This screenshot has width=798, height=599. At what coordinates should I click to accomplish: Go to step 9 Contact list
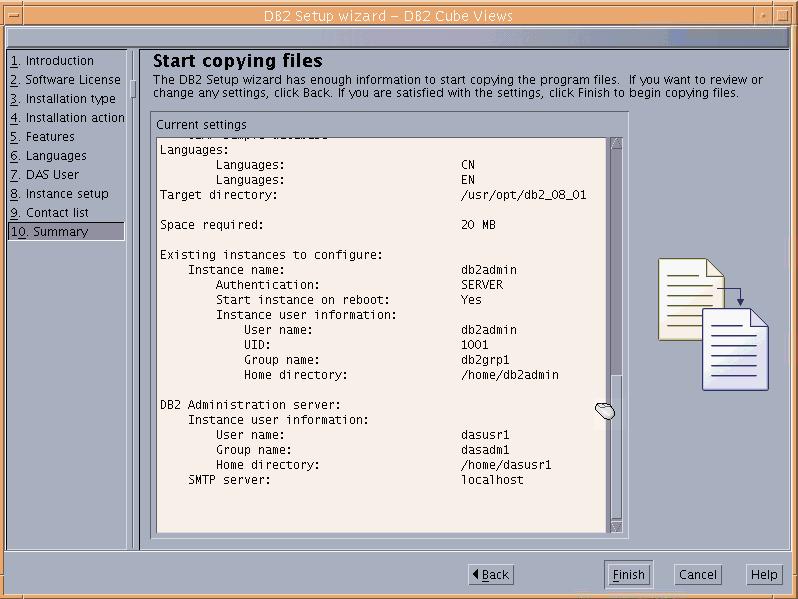tap(49, 213)
